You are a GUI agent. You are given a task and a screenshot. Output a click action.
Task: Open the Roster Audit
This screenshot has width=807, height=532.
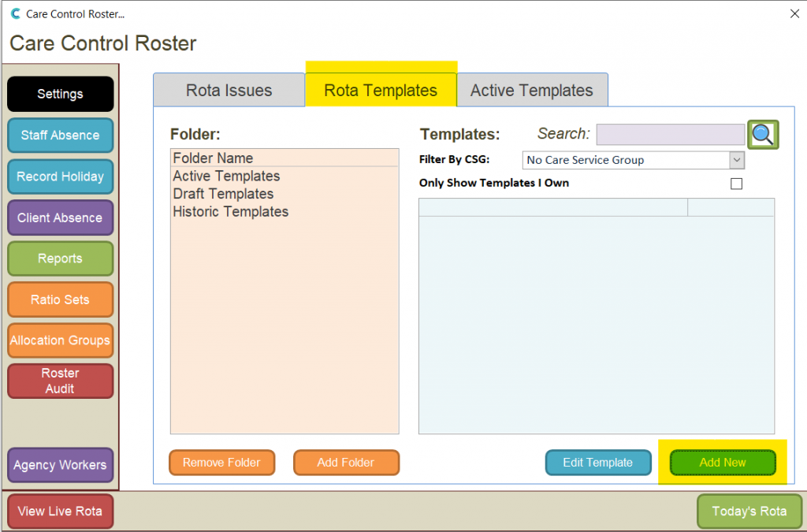(60, 381)
